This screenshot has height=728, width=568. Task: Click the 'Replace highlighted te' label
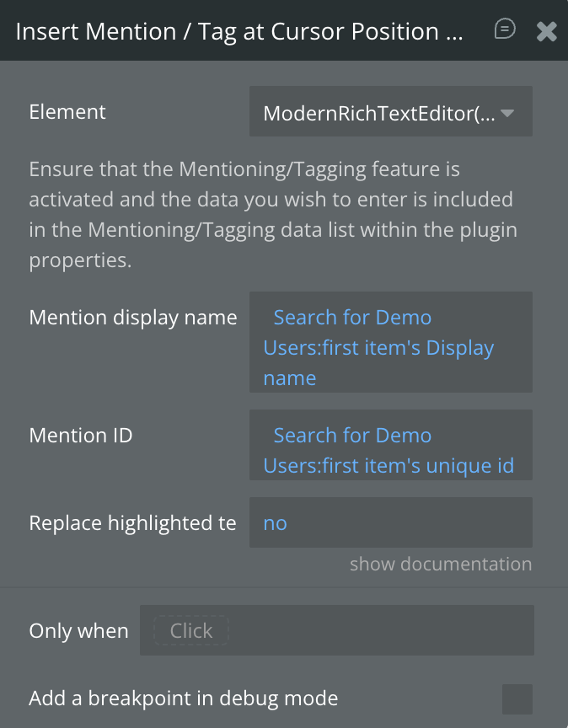(x=132, y=523)
